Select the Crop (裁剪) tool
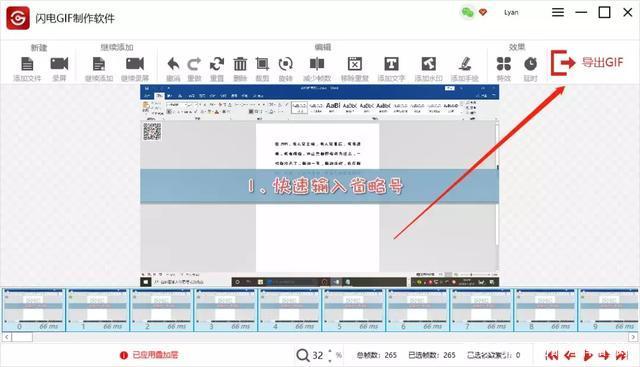The image size is (640, 367). pyautogui.click(x=262, y=64)
